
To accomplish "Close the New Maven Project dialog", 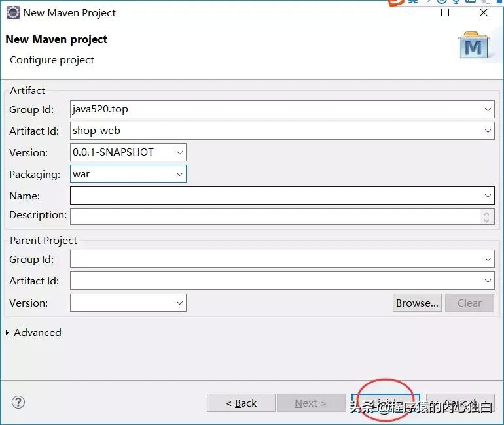I will coord(484,12).
